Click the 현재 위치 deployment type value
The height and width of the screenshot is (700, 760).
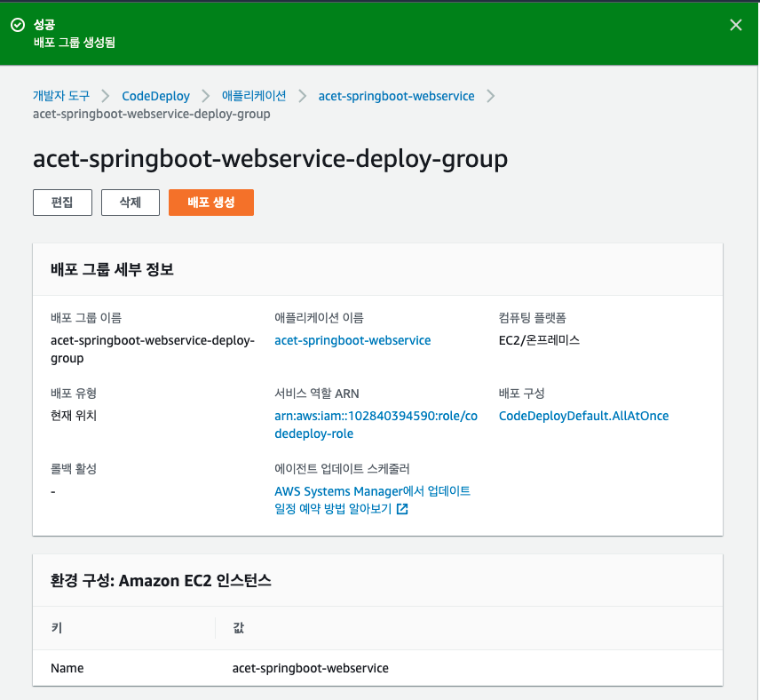click(x=74, y=416)
